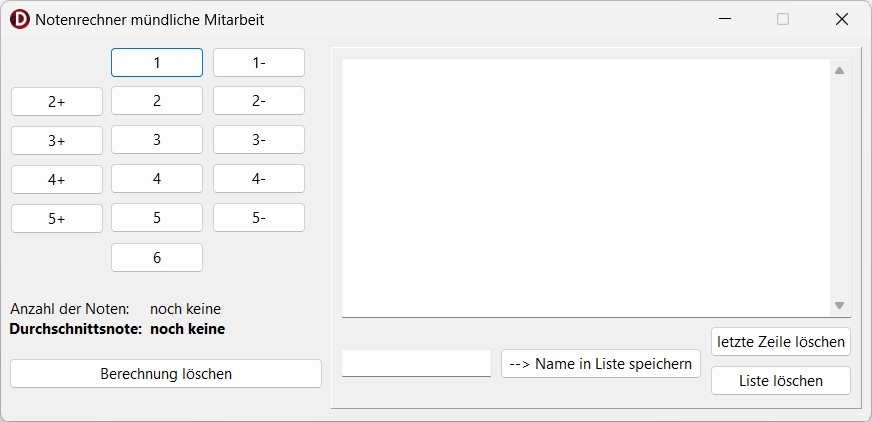
Task: Enter a grade 4
Action: [x=157, y=179]
